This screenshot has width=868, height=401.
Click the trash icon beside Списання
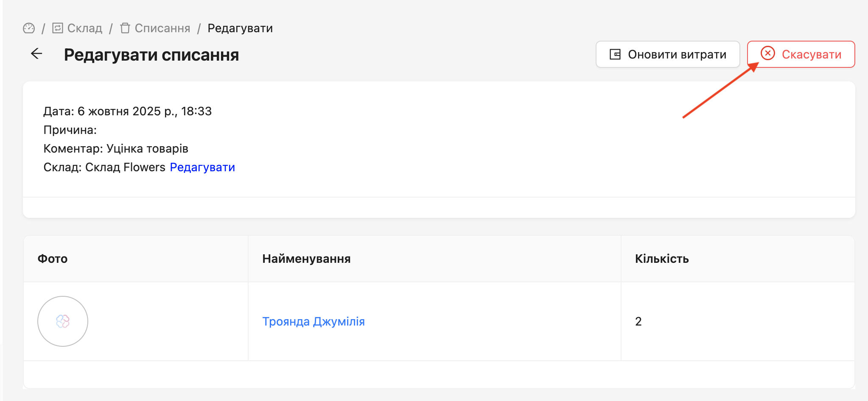[125, 28]
